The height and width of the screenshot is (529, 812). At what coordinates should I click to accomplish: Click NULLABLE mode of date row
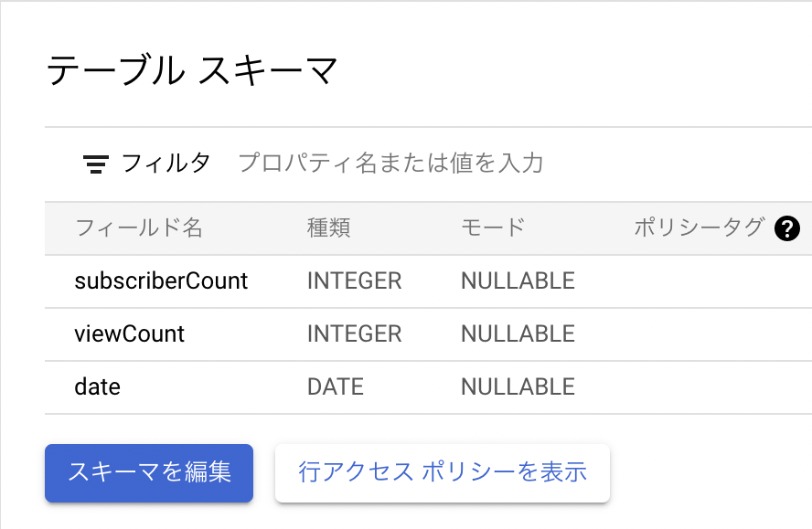[518, 386]
